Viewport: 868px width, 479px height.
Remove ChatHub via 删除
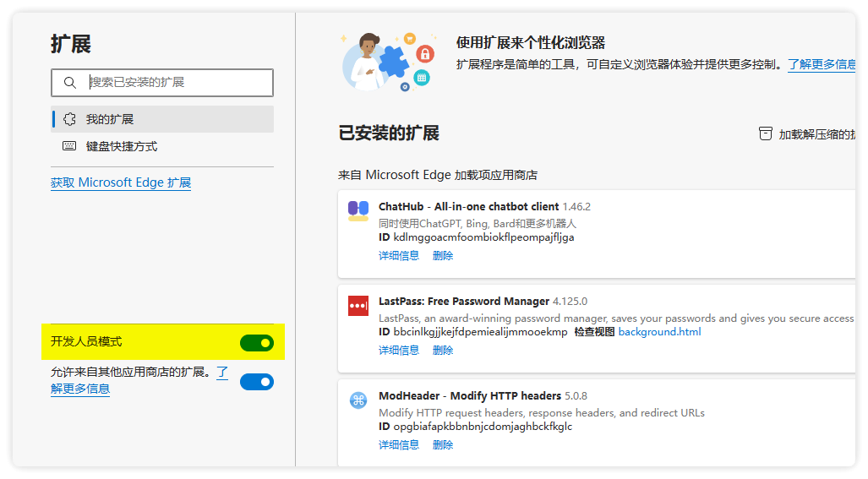point(443,255)
